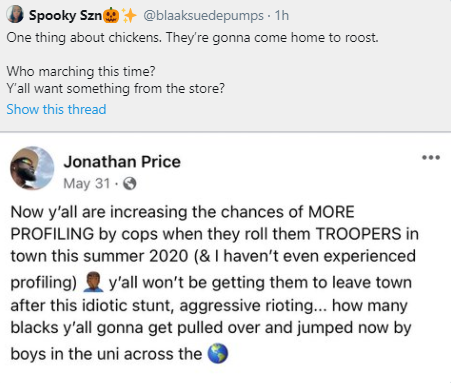Click the public globe privacy icon
Viewport: 451px width, 383px height.
(x=130, y=183)
